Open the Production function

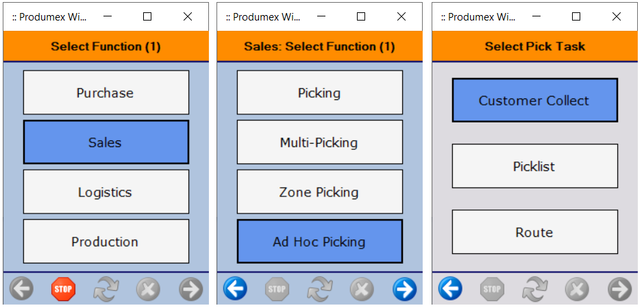106,241
